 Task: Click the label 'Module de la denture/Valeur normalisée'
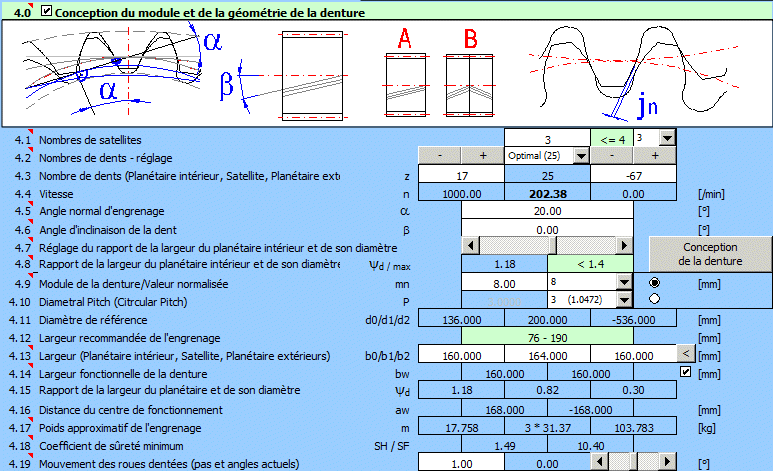click(x=134, y=284)
